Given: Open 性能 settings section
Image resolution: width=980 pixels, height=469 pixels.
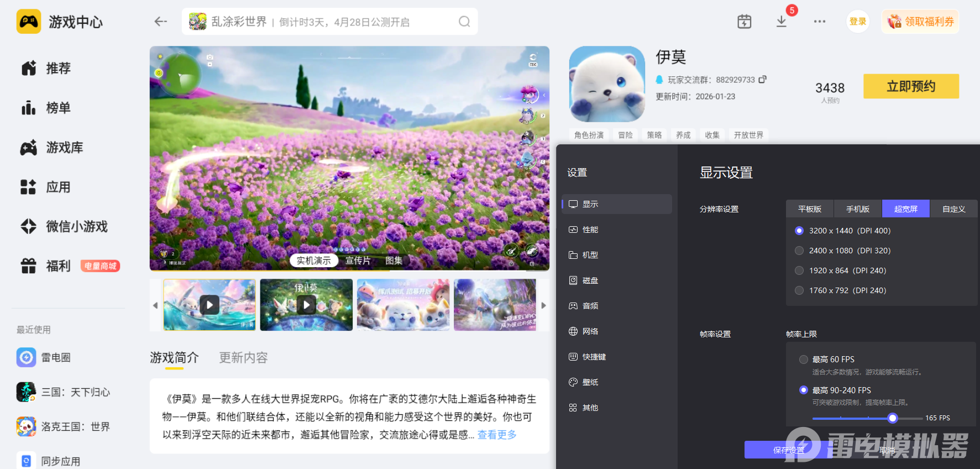Looking at the screenshot, I should pyautogui.click(x=590, y=230).
